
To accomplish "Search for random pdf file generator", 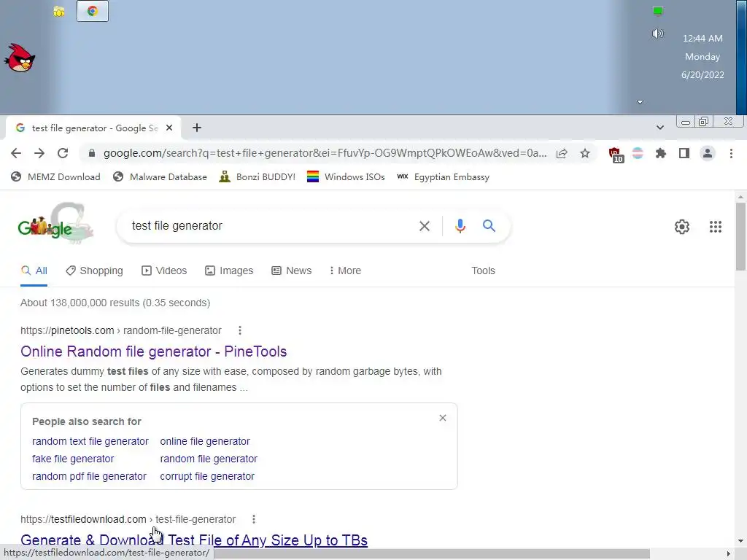I will (89, 476).
